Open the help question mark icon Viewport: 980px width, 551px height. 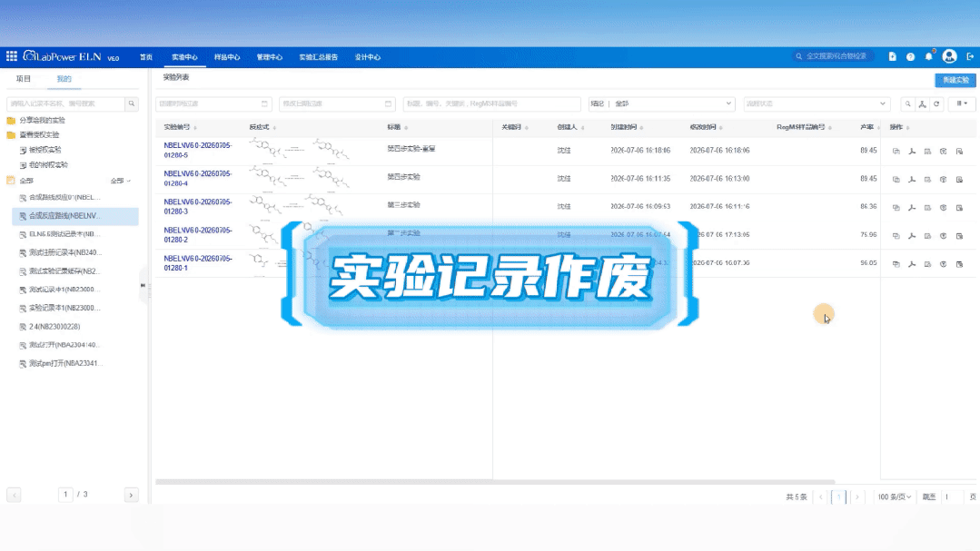pyautogui.click(x=910, y=57)
